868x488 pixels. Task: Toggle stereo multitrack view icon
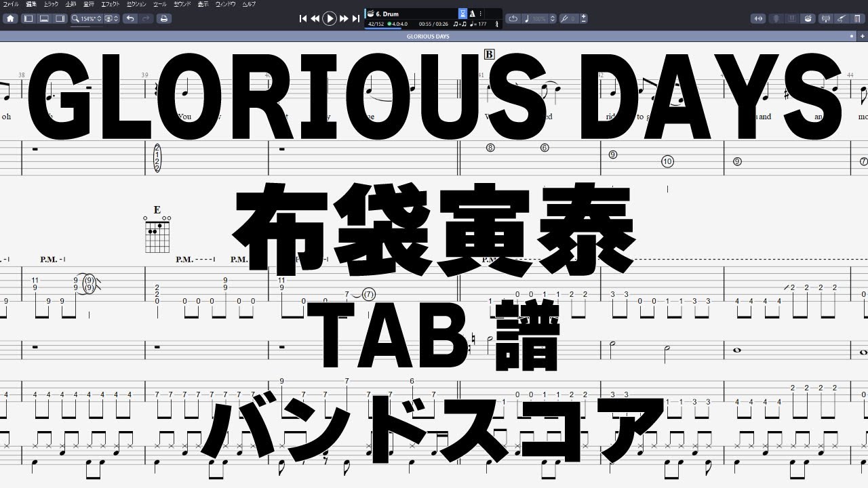[758, 18]
